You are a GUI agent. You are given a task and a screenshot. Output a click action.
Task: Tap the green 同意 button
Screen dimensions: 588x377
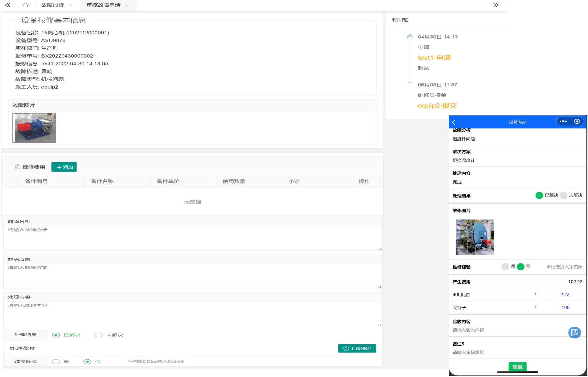point(517,367)
